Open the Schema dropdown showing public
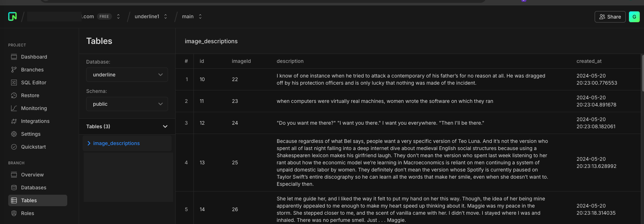 coord(127,104)
